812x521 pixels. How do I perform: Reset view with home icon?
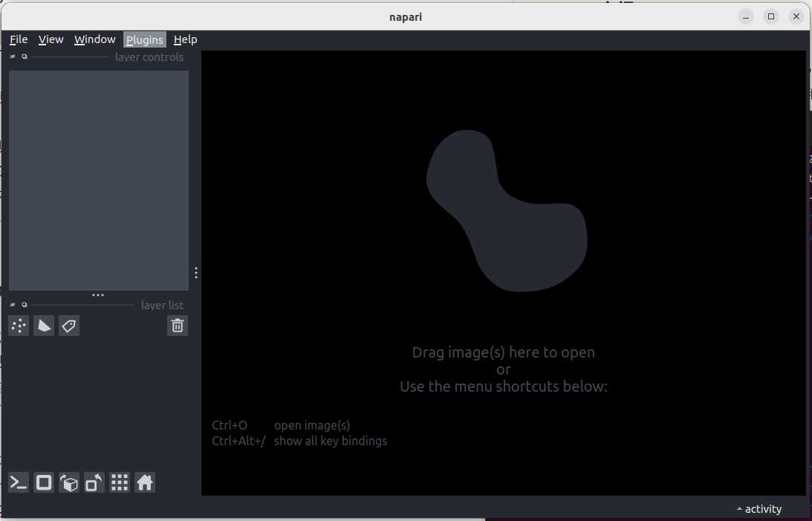tap(145, 482)
